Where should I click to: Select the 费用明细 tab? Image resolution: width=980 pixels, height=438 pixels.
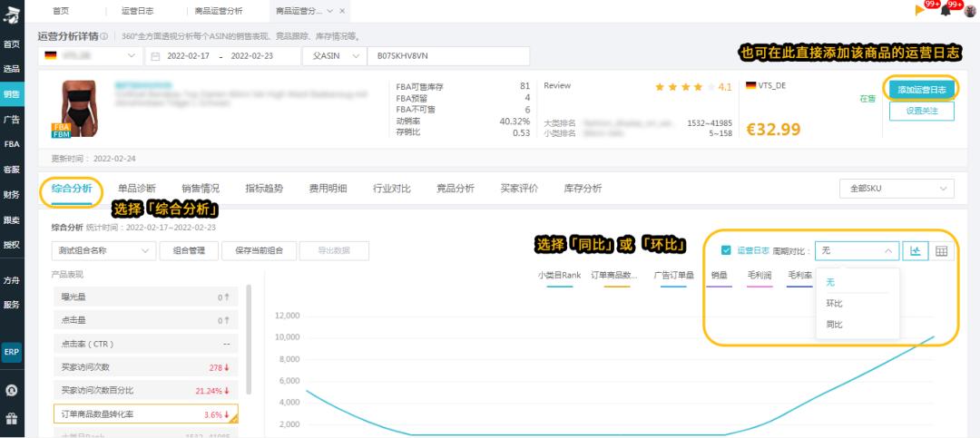pyautogui.click(x=328, y=189)
